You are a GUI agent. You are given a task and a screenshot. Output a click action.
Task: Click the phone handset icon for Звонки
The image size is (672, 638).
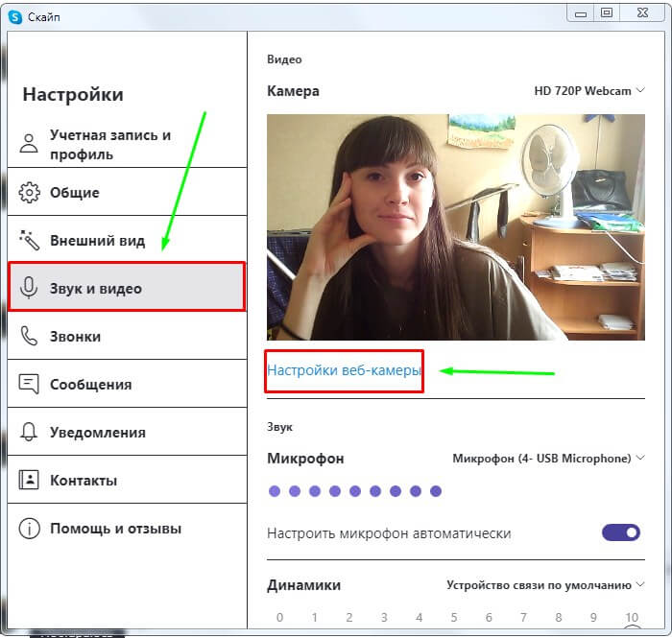click(x=29, y=336)
